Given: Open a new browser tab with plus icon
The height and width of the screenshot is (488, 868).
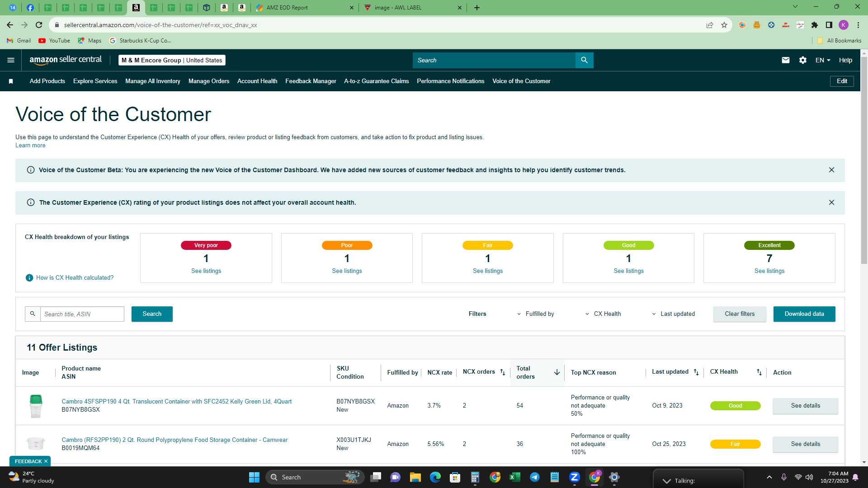Looking at the screenshot, I should [x=477, y=8].
